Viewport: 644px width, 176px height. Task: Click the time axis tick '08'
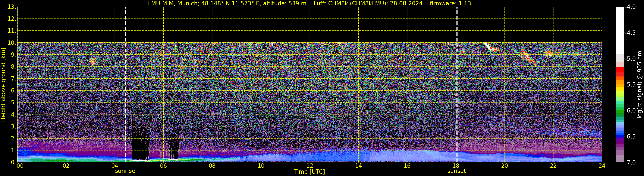click(212, 166)
